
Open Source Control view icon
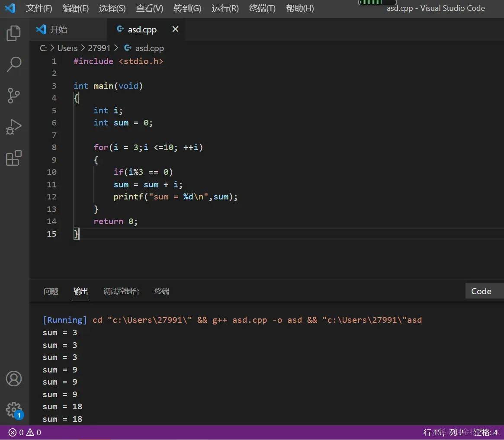pos(14,96)
